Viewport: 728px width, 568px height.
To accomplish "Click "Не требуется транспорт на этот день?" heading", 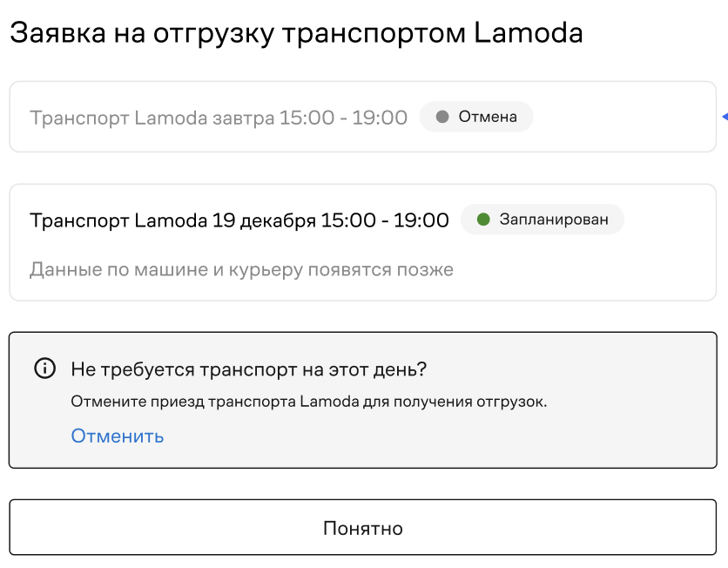I will click(249, 369).
